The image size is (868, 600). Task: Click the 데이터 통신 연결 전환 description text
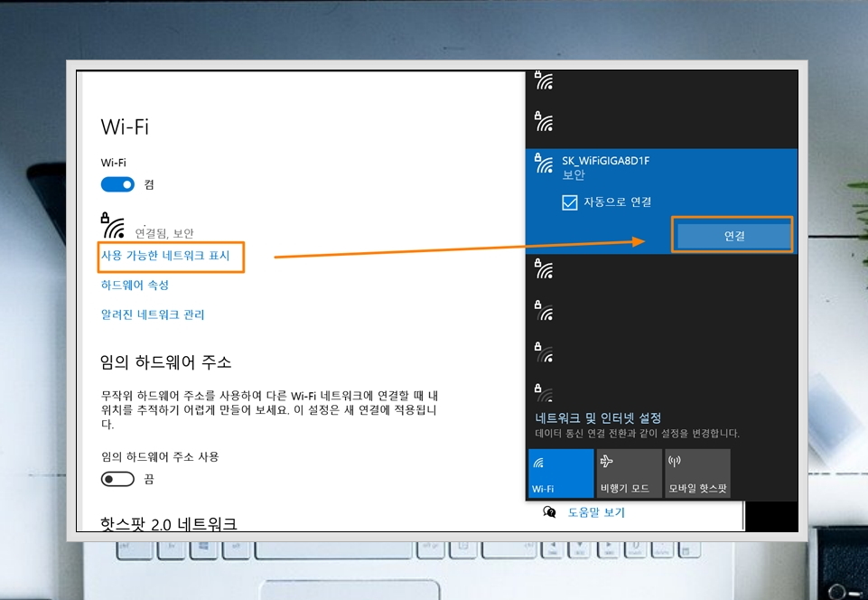637,433
